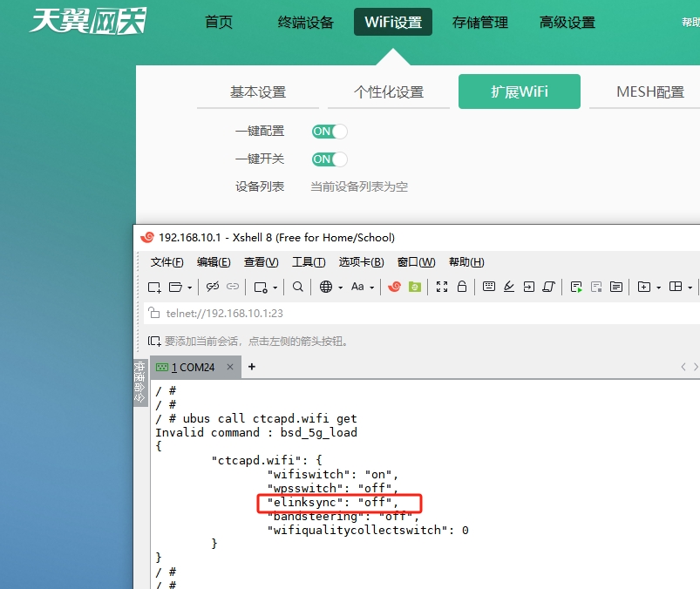Screen dimensions: 700x589
Task: Open the 文件(F) menu
Action: [x=167, y=262]
